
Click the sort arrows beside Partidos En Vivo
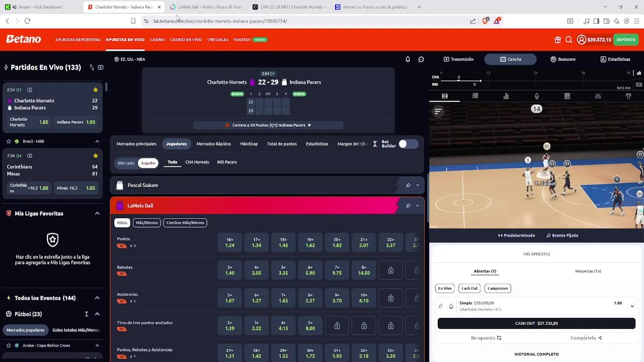(92, 67)
